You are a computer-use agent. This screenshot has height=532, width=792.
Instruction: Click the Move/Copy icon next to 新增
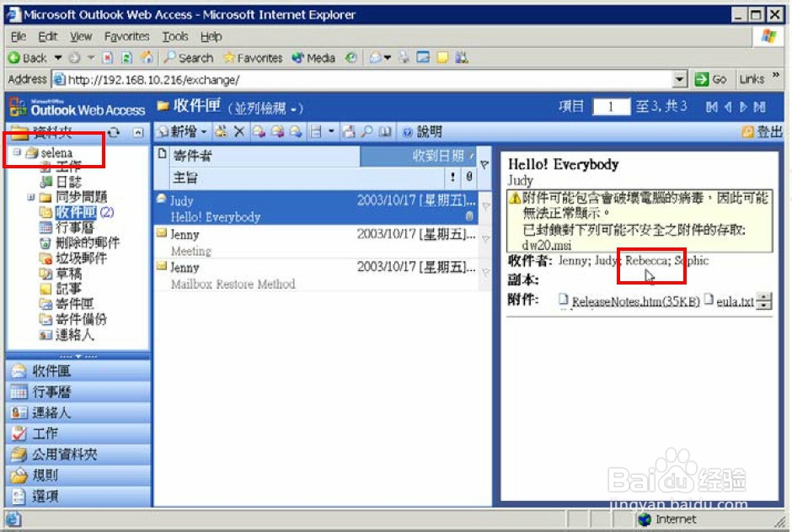coord(221,132)
